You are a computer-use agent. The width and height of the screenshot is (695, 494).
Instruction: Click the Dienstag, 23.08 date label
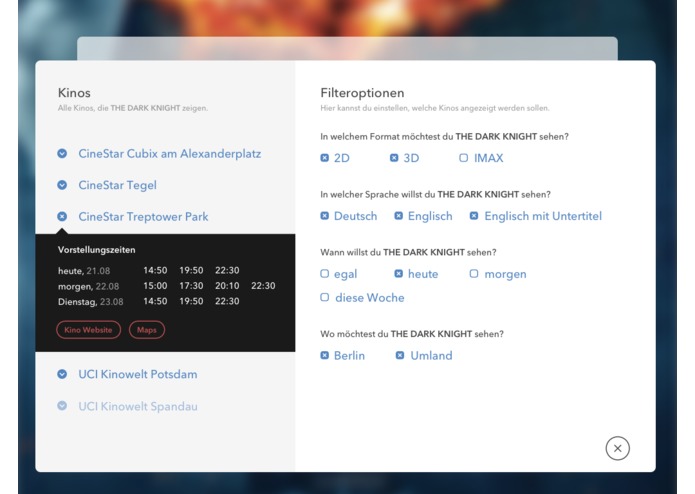click(90, 302)
